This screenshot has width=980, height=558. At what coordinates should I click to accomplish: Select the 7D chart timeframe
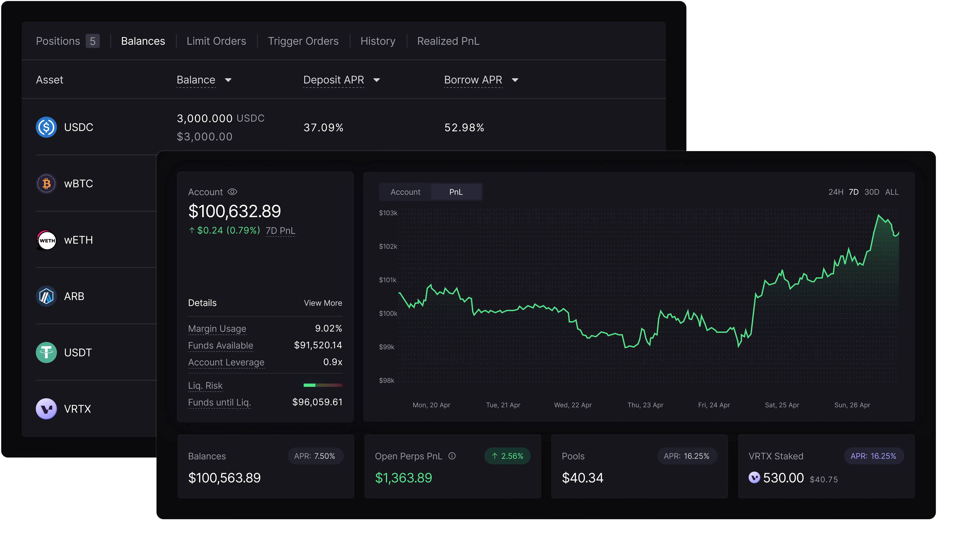pos(853,192)
